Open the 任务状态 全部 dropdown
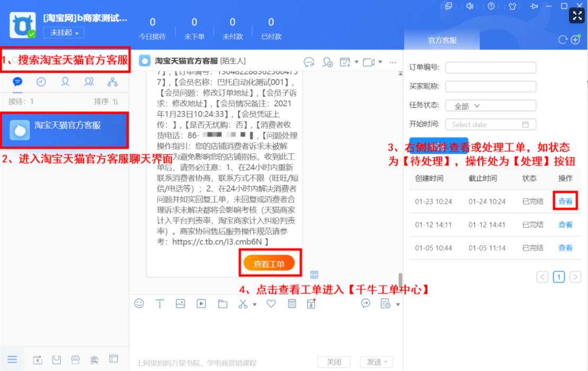Image resolution: width=588 pixels, height=371 pixels. click(x=490, y=106)
